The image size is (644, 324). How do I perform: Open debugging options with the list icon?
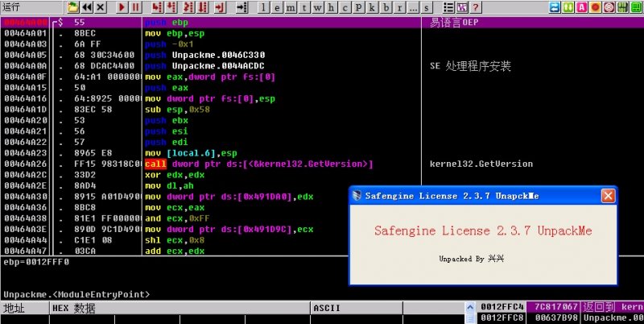[448, 7]
